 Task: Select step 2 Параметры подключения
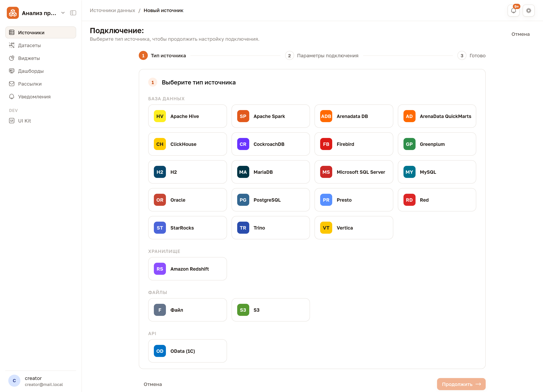[x=322, y=56]
